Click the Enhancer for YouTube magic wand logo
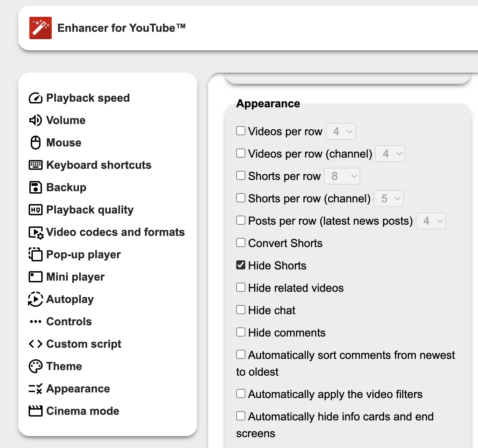478x448 pixels. [41, 28]
